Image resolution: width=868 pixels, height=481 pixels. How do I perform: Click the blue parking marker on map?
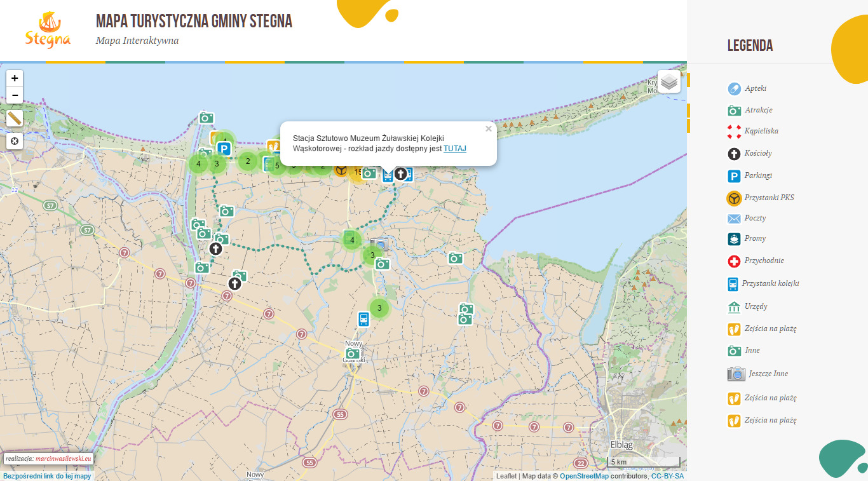pos(223,149)
